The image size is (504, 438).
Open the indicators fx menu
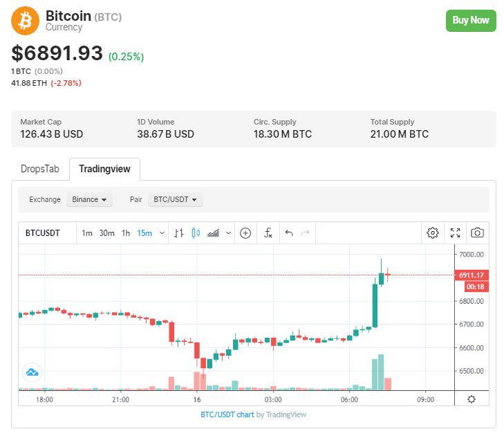tap(268, 232)
